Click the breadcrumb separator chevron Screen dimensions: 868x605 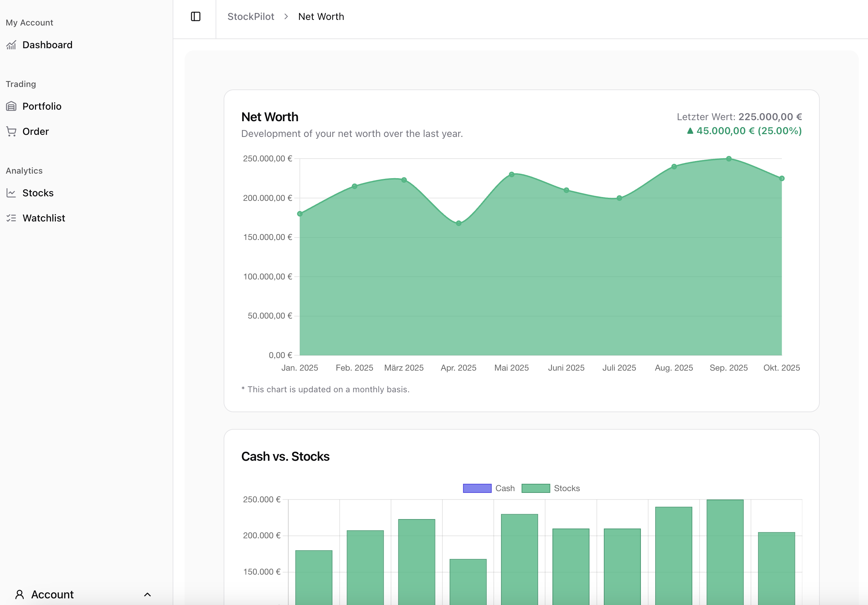286,17
